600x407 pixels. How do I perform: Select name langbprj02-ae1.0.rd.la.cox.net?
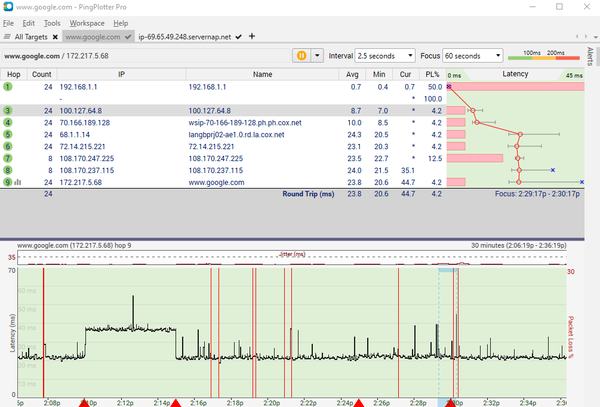tap(236, 135)
